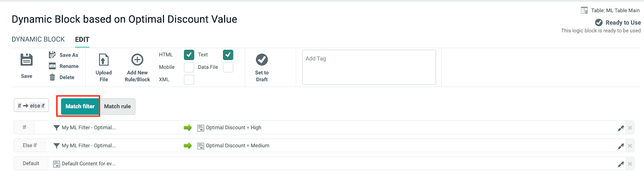Enable the Mobile checkbox

pos(189,67)
